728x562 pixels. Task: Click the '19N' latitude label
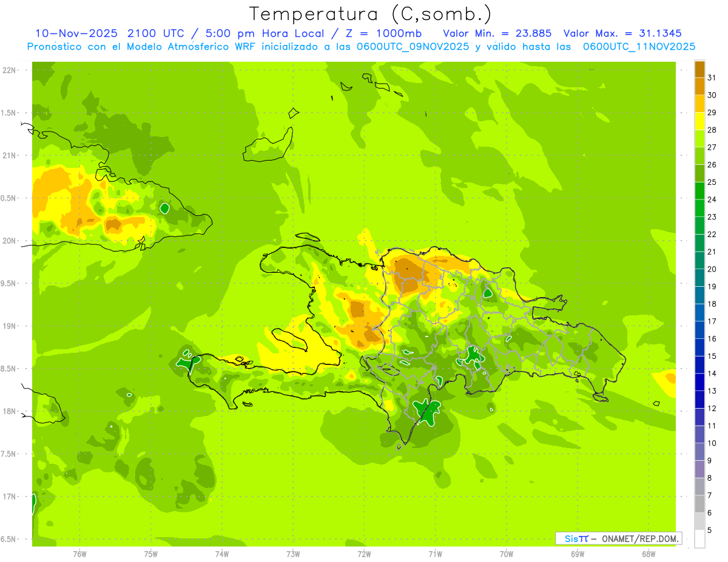pos(9,326)
